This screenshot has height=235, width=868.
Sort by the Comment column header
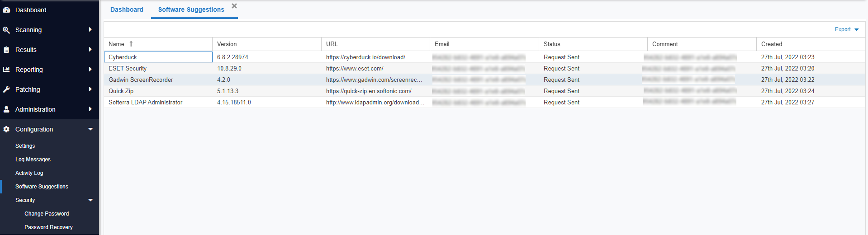[x=665, y=44]
